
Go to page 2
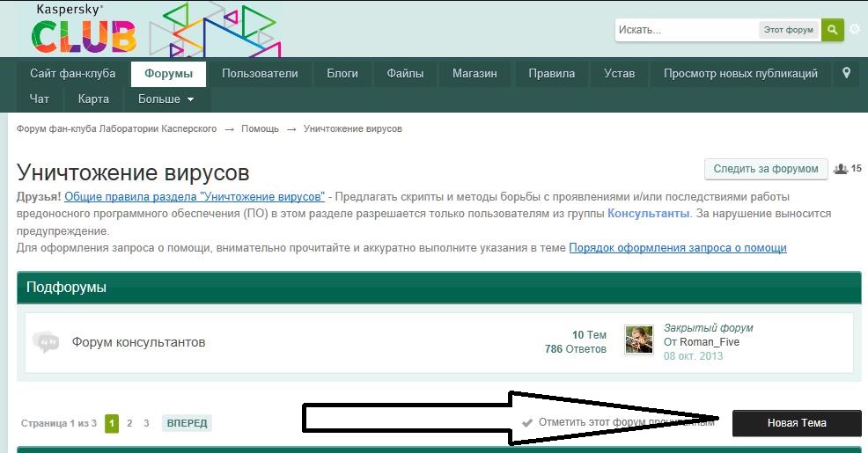point(129,423)
